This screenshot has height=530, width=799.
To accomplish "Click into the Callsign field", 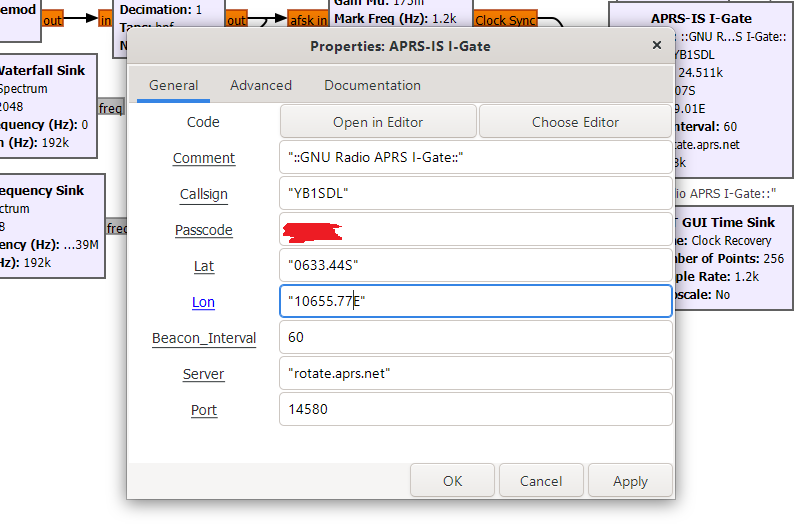I will click(475, 194).
